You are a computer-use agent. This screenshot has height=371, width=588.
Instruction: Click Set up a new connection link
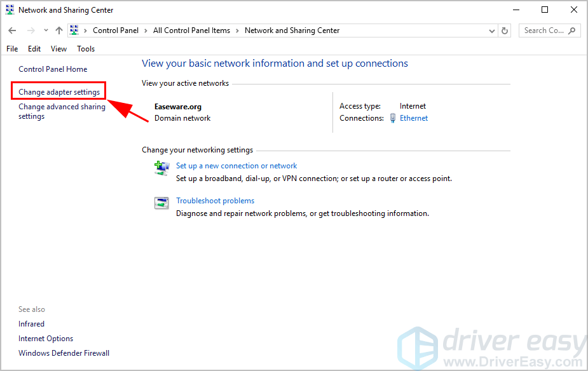tap(236, 166)
